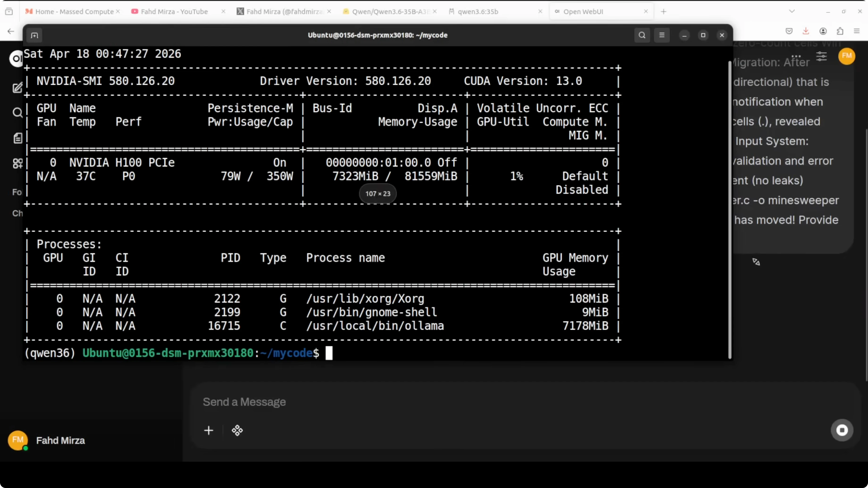Open the Firefox extensions puzzle icon

pos(840,31)
